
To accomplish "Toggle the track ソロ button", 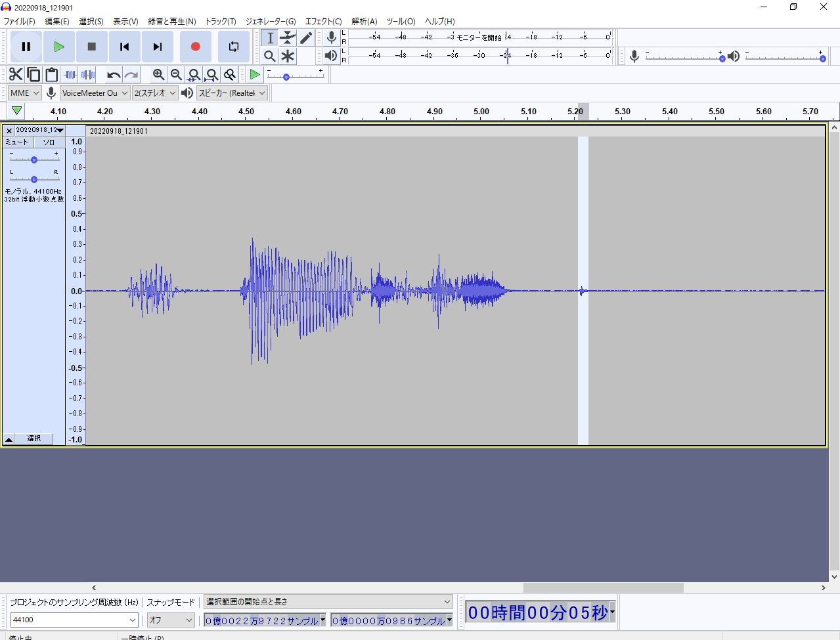I will (49, 142).
